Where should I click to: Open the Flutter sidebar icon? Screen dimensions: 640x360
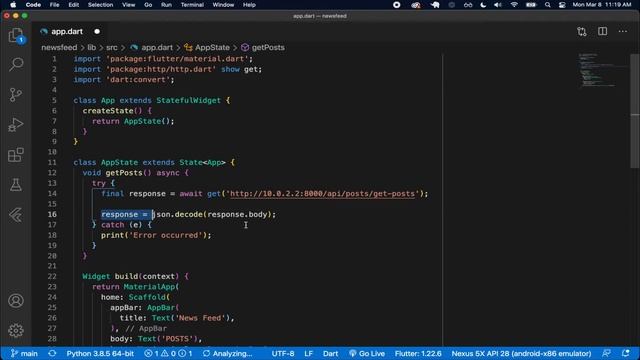pyautogui.click(x=16, y=215)
